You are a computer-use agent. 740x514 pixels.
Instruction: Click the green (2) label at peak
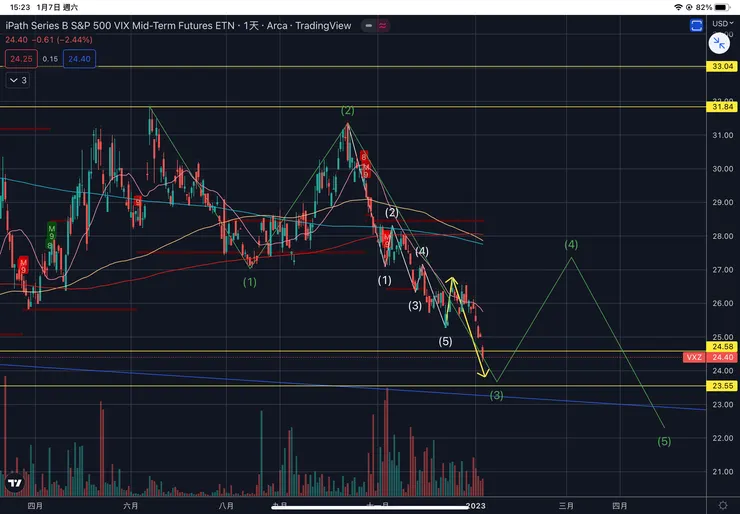coord(347,110)
